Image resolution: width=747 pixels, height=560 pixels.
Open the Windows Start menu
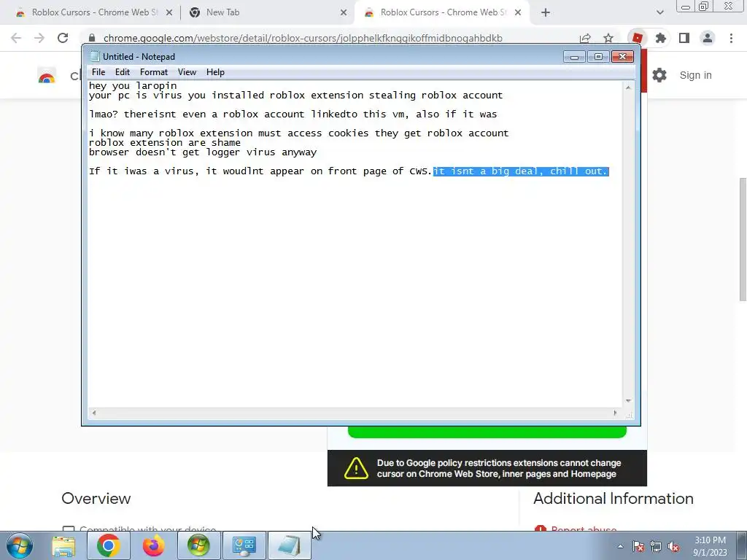pos(20,545)
